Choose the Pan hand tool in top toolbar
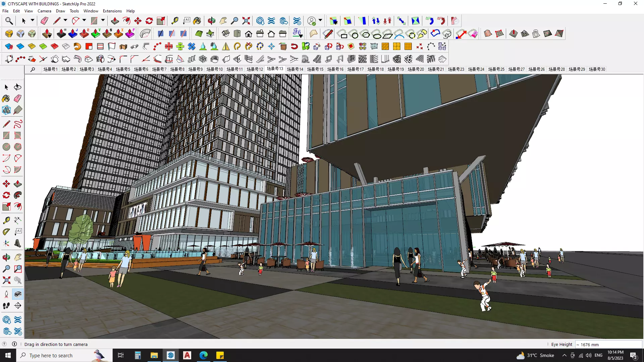 223,21
